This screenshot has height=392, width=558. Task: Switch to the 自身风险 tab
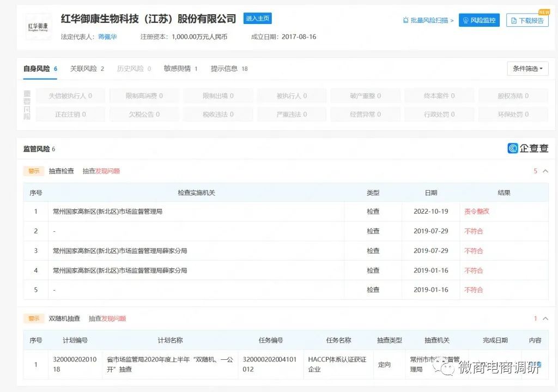pyautogui.click(x=40, y=69)
